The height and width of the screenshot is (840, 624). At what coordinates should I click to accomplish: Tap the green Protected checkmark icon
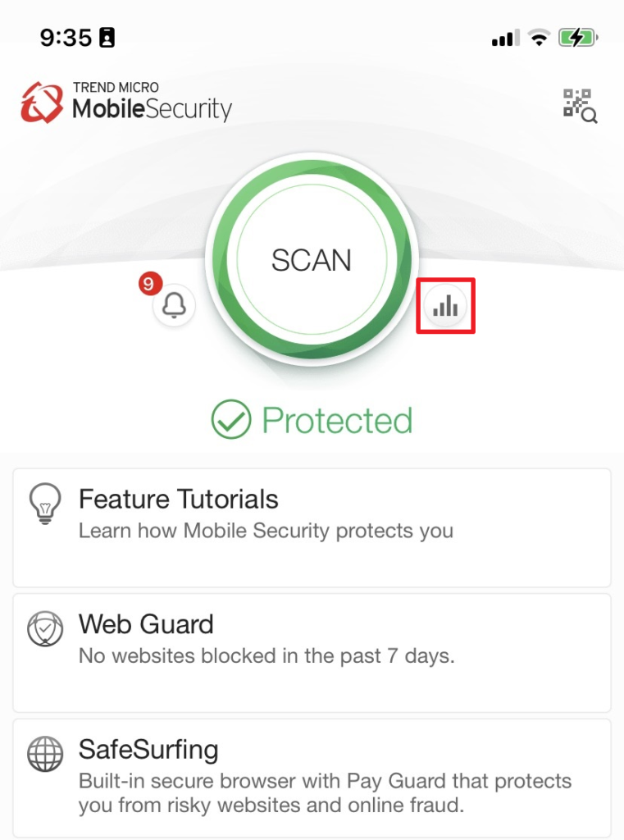(231, 419)
